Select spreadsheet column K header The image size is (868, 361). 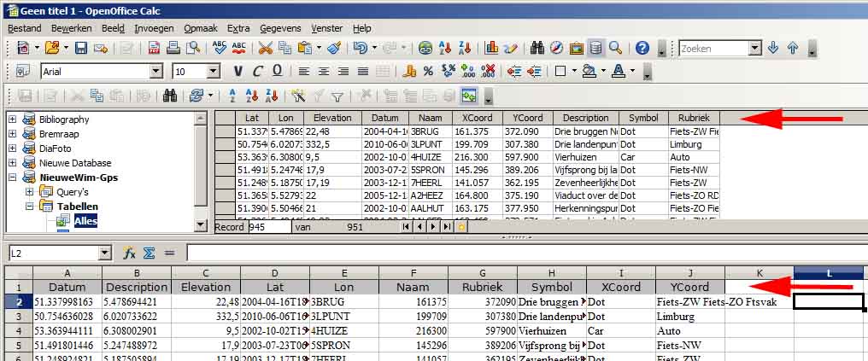click(759, 272)
